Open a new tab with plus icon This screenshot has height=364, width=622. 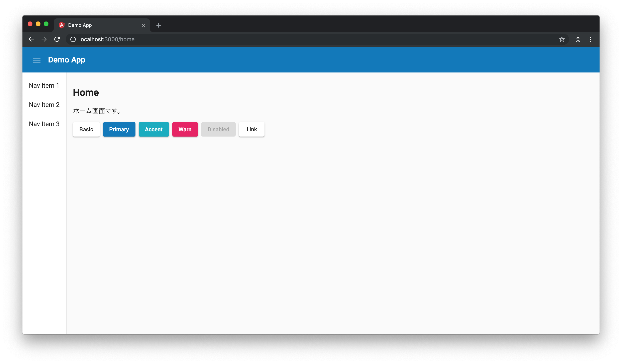point(159,25)
